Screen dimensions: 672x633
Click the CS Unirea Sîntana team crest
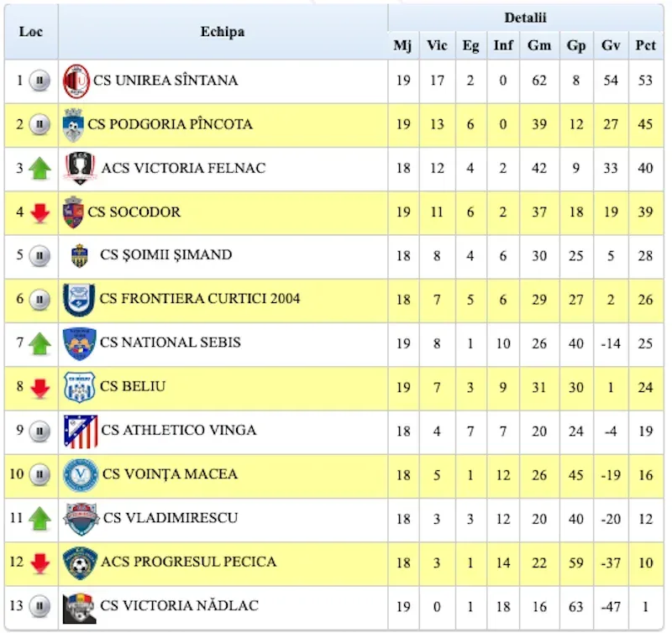point(76,81)
